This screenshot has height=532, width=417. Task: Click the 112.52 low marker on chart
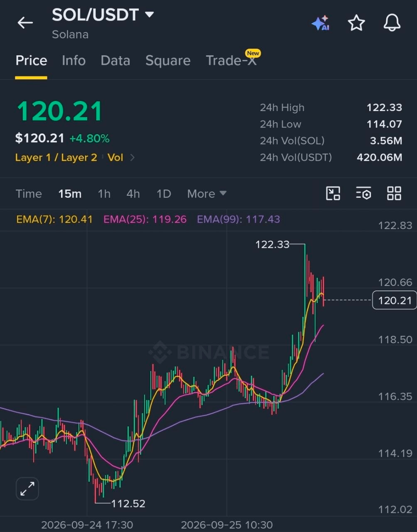tap(128, 504)
